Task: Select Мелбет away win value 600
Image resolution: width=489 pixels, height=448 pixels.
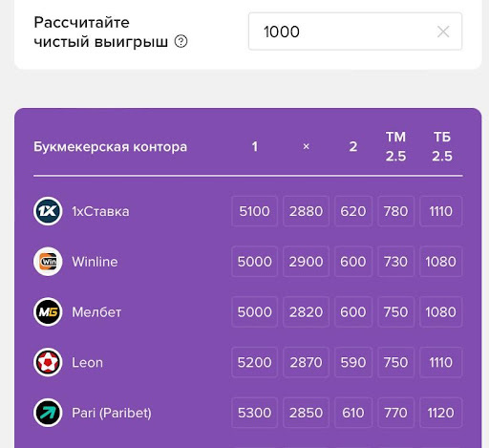Action: tap(353, 312)
